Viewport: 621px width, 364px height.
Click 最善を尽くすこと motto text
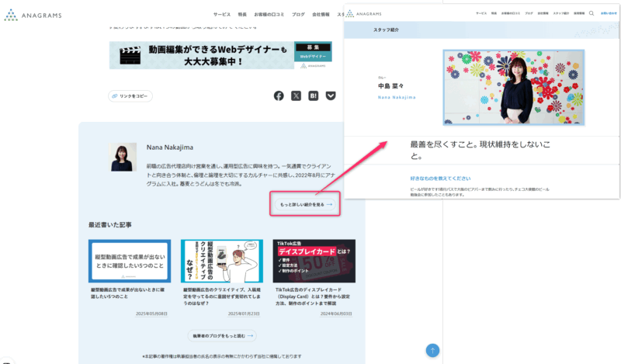[x=480, y=150]
